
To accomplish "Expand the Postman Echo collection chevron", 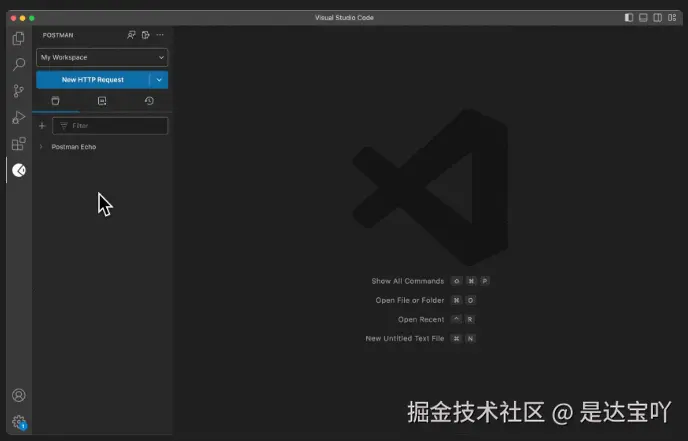I will point(41,147).
